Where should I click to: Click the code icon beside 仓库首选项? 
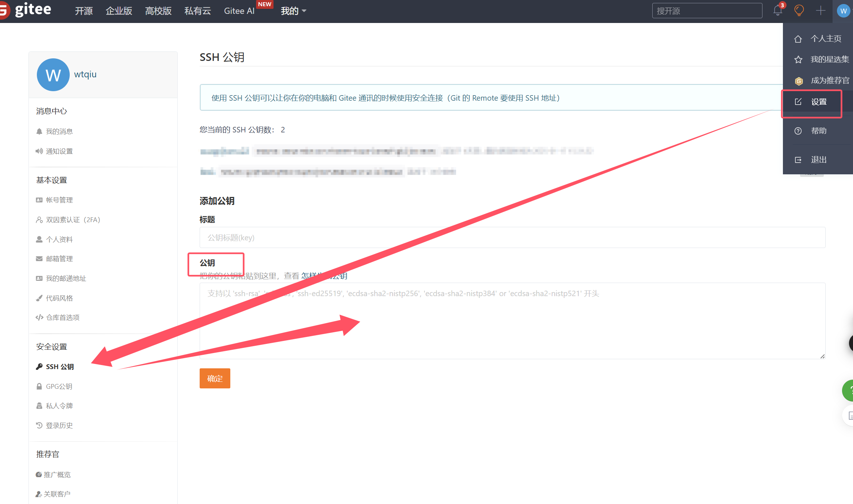[x=39, y=317]
